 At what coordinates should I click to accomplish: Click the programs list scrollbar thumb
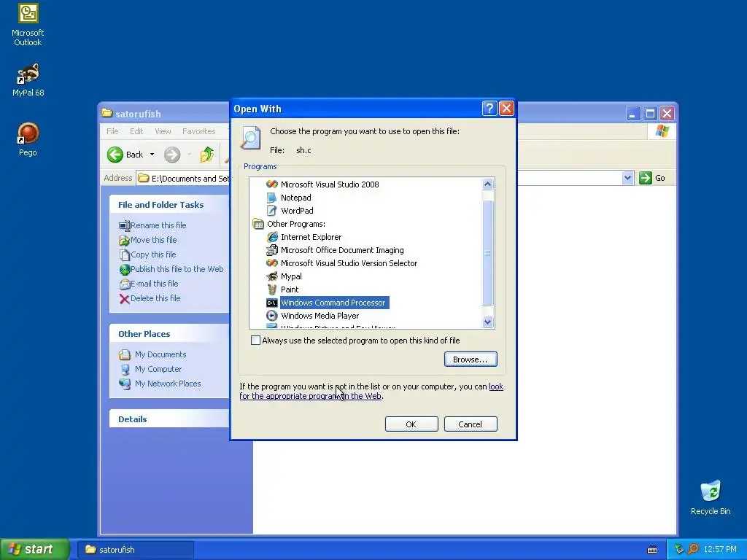[487, 252]
